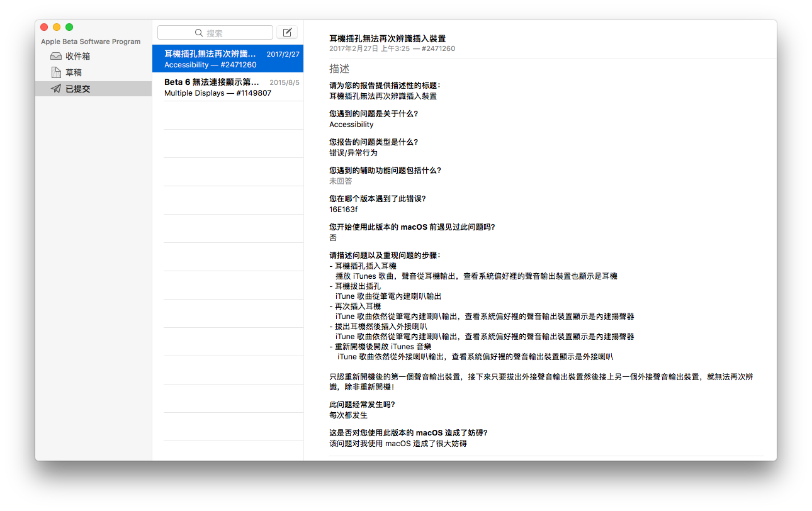Open the 收件箱 mailbox

78,56
